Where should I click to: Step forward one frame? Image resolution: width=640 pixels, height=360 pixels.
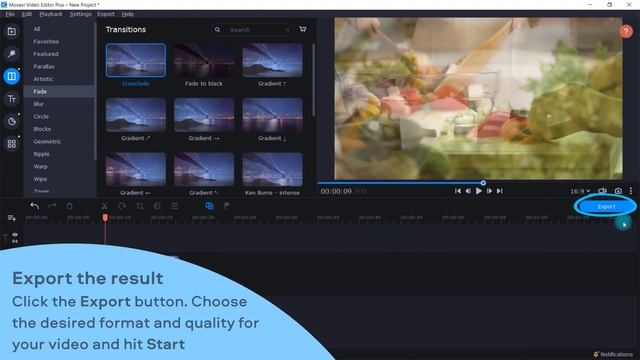click(489, 191)
